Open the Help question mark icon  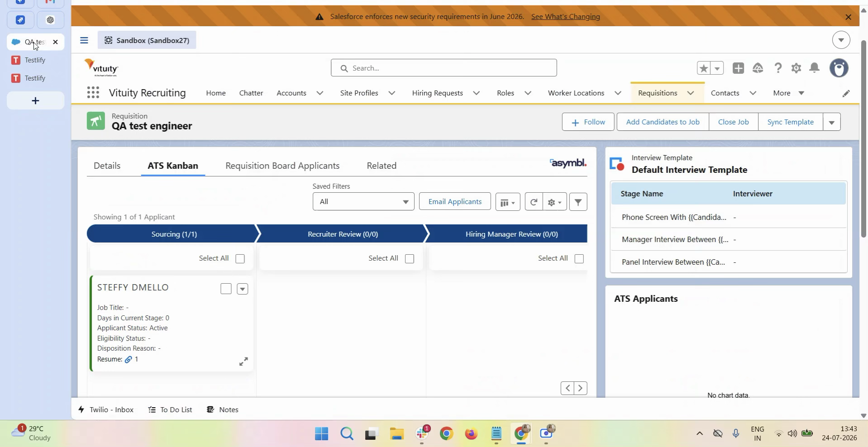(x=778, y=68)
